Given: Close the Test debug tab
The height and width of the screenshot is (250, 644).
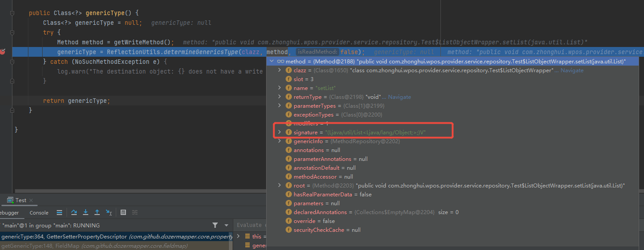Looking at the screenshot, I should coord(31,200).
